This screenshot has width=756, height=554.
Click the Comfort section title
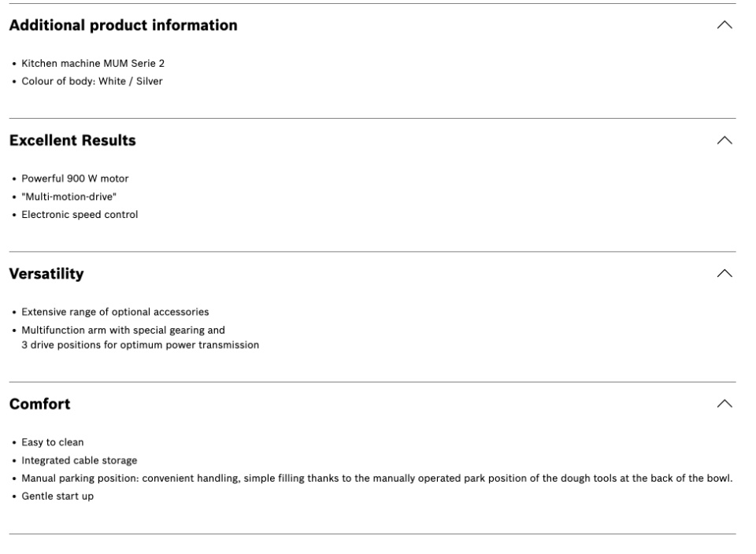39,404
